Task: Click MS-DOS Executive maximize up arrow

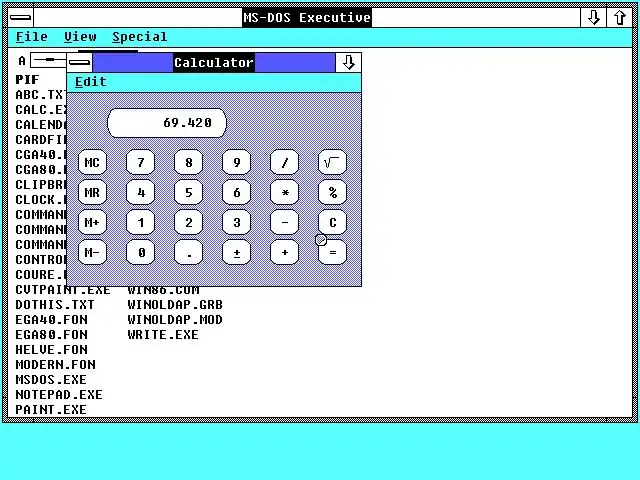Action: click(x=619, y=18)
